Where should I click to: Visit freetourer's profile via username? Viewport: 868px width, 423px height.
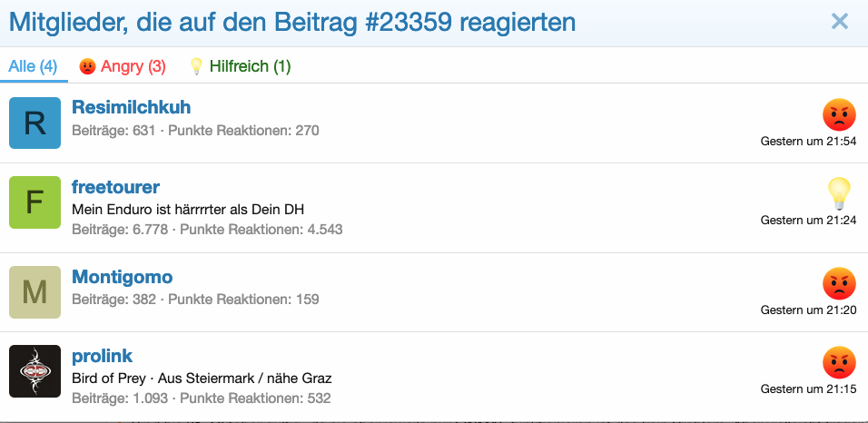115,187
